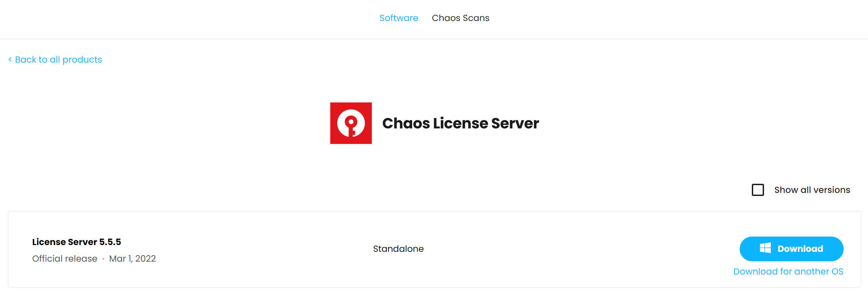
Task: Click the 'Show all versions' label text
Action: click(x=812, y=190)
